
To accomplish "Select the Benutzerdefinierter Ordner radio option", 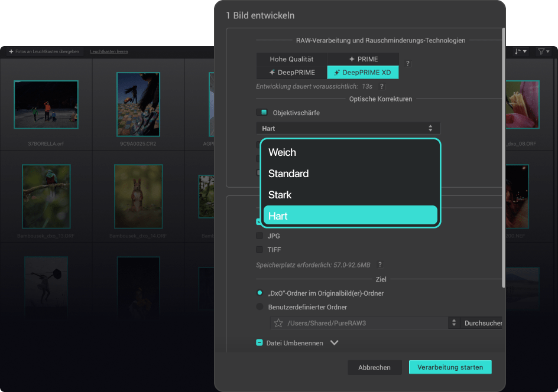I will click(x=259, y=307).
